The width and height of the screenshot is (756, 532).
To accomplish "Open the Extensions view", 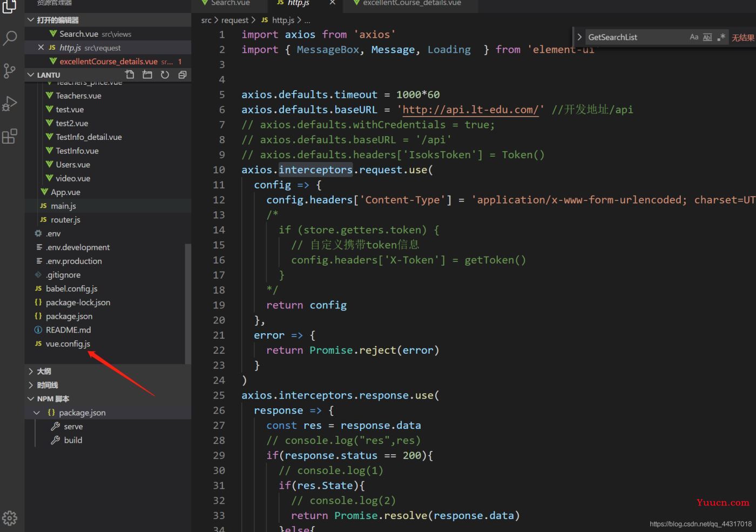I will pos(10,136).
